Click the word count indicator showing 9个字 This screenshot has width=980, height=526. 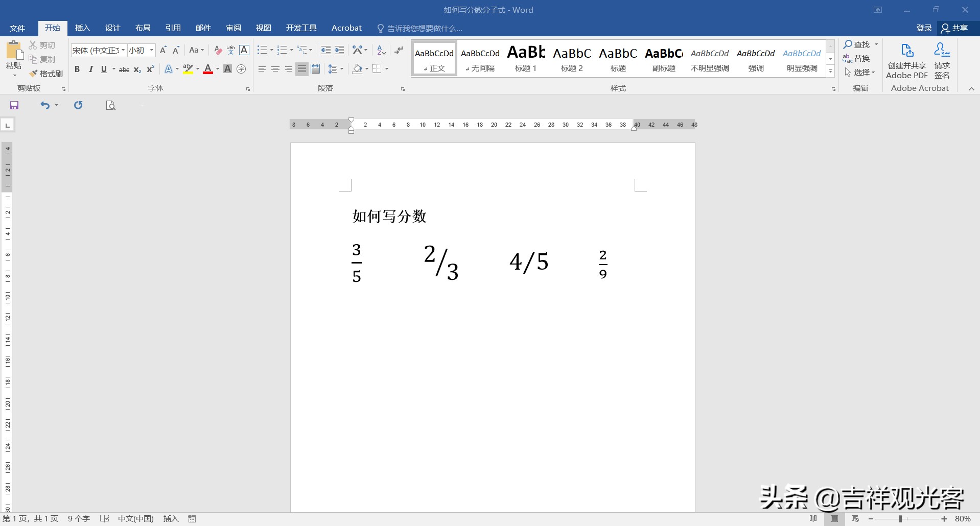click(x=78, y=519)
